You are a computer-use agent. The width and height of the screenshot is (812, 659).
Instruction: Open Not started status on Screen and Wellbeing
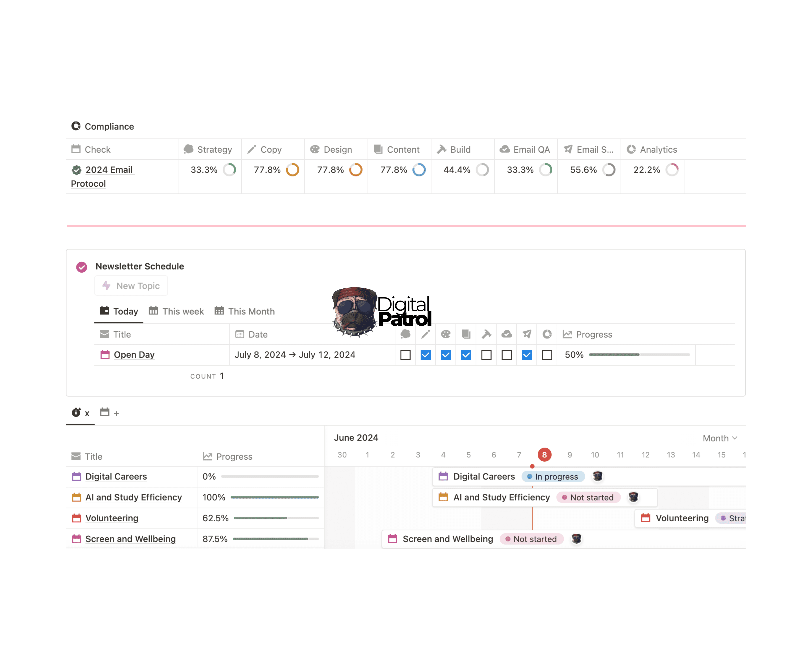(531, 539)
